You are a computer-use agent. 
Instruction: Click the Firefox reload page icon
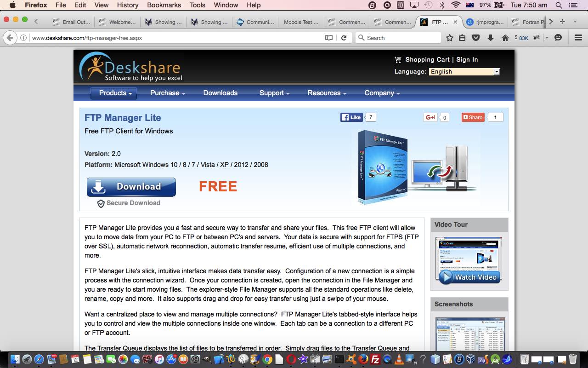click(344, 38)
